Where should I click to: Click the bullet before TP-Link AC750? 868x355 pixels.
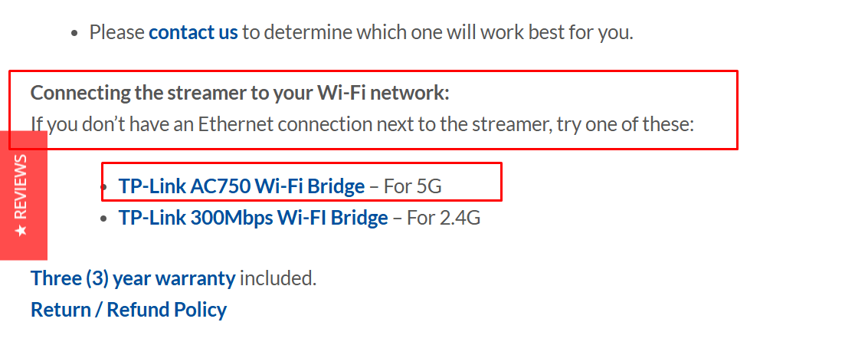point(104,187)
